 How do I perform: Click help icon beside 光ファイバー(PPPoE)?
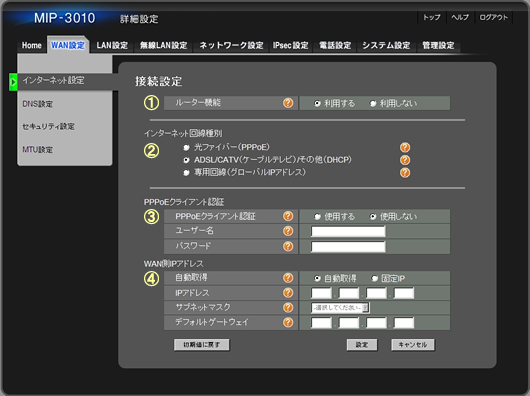click(x=405, y=147)
